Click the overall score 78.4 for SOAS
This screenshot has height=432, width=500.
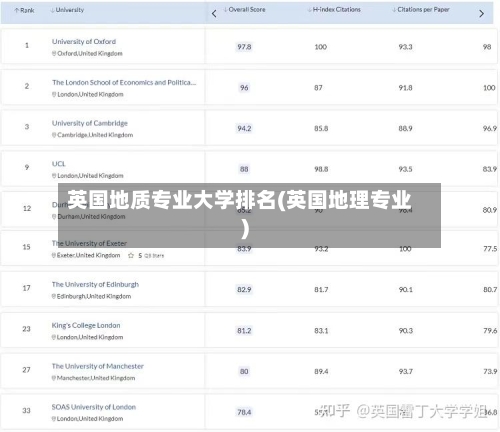click(x=244, y=412)
